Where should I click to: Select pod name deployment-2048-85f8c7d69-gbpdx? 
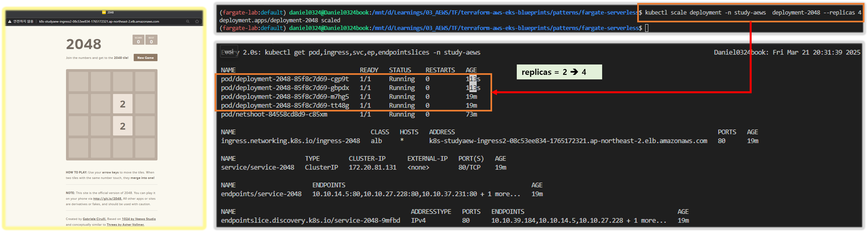[x=285, y=88]
